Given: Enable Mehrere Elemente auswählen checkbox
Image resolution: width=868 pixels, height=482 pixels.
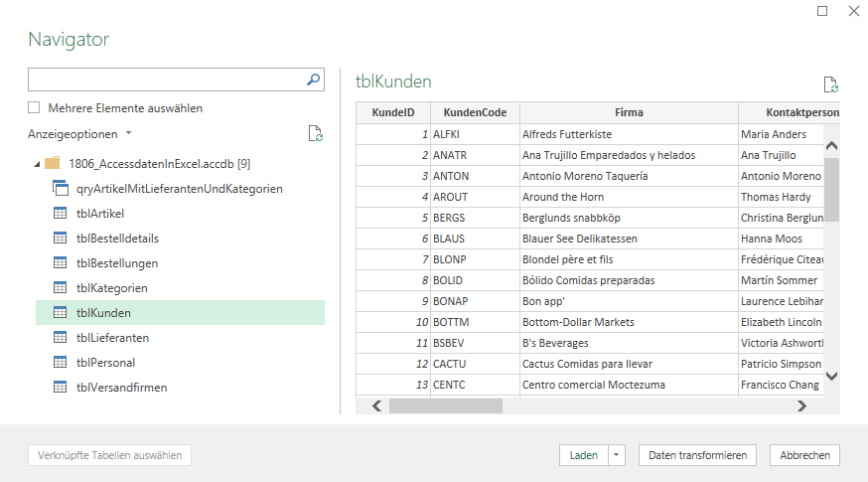Looking at the screenshot, I should [x=35, y=108].
